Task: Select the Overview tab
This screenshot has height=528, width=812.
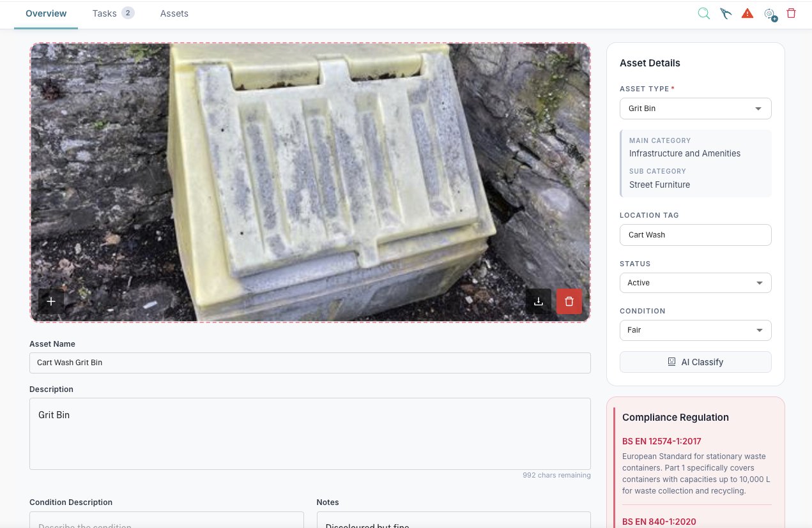Action: [46, 13]
